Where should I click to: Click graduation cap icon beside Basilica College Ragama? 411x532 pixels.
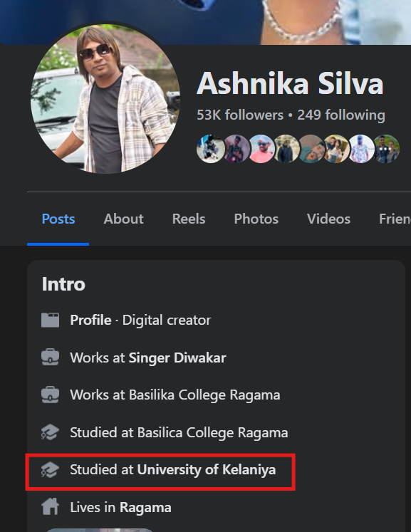click(51, 432)
